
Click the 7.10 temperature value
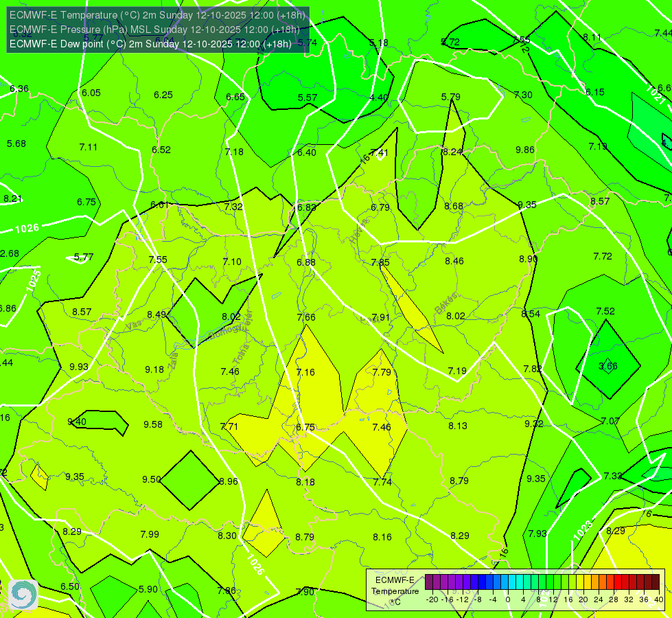[x=232, y=261]
